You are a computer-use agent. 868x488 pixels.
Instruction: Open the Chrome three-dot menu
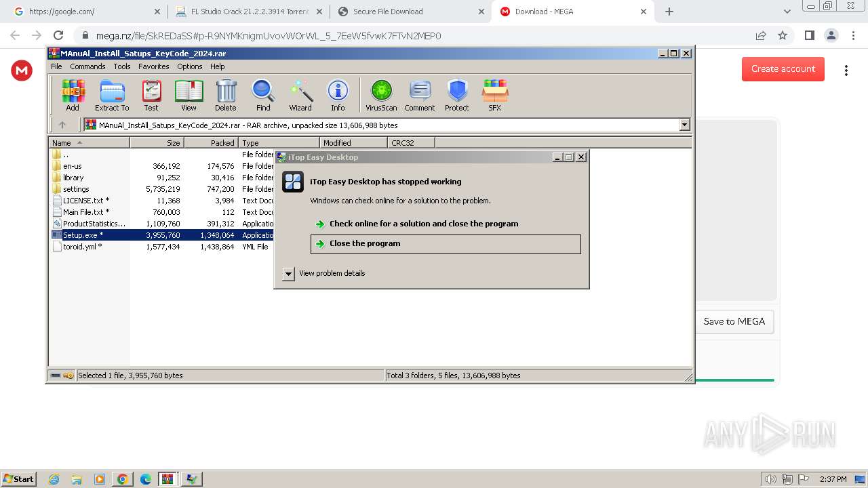click(x=852, y=35)
